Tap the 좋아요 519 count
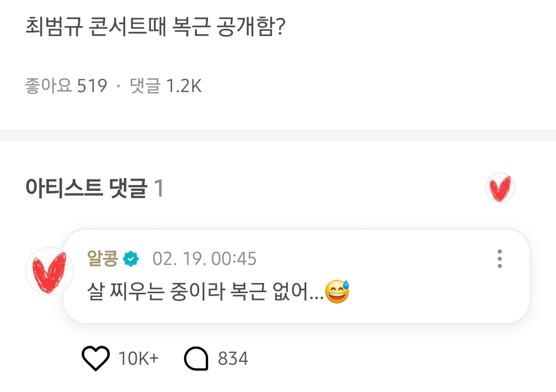 point(66,86)
